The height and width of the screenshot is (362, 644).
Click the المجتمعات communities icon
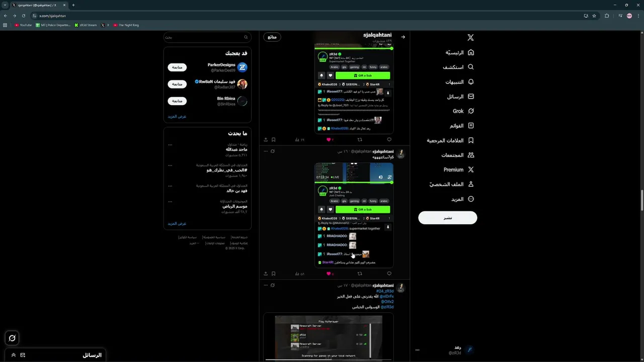[471, 155]
